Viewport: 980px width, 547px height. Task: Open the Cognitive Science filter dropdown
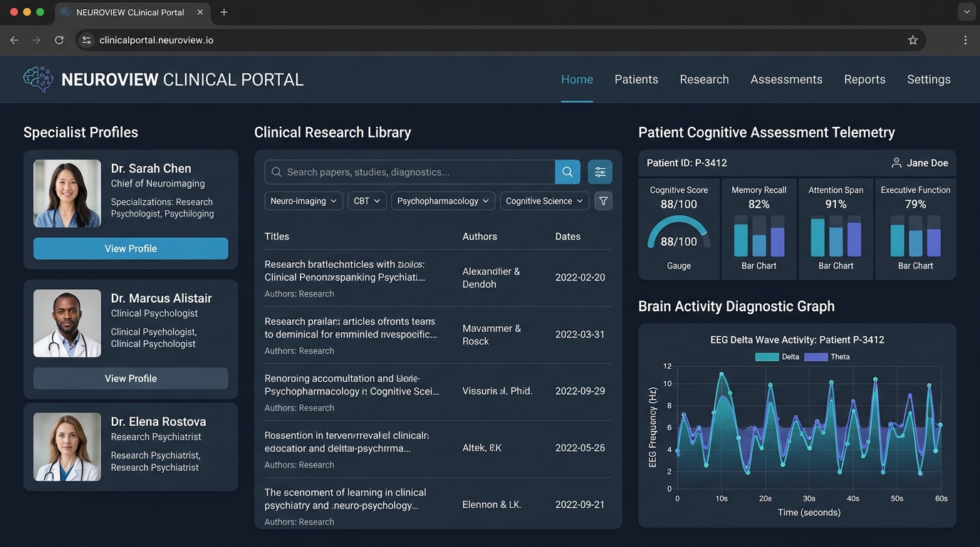click(x=545, y=201)
